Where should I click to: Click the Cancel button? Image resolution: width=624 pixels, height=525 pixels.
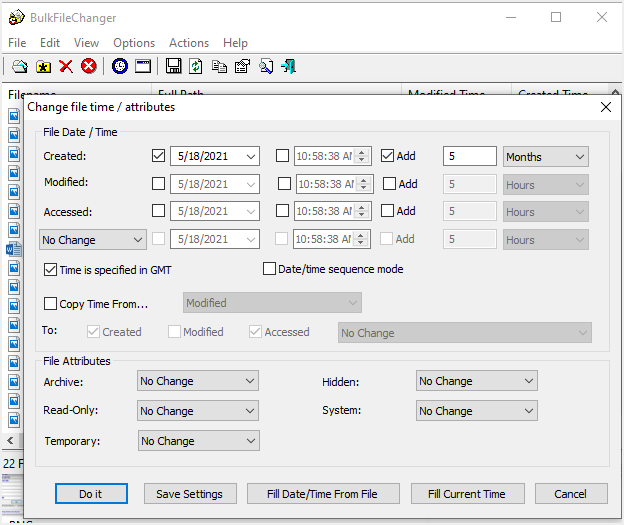tap(571, 494)
